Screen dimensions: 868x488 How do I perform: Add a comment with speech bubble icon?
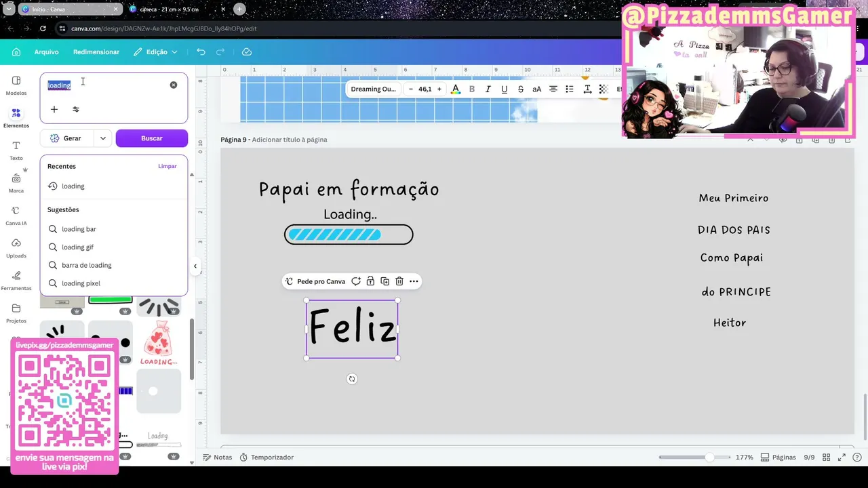point(356,281)
